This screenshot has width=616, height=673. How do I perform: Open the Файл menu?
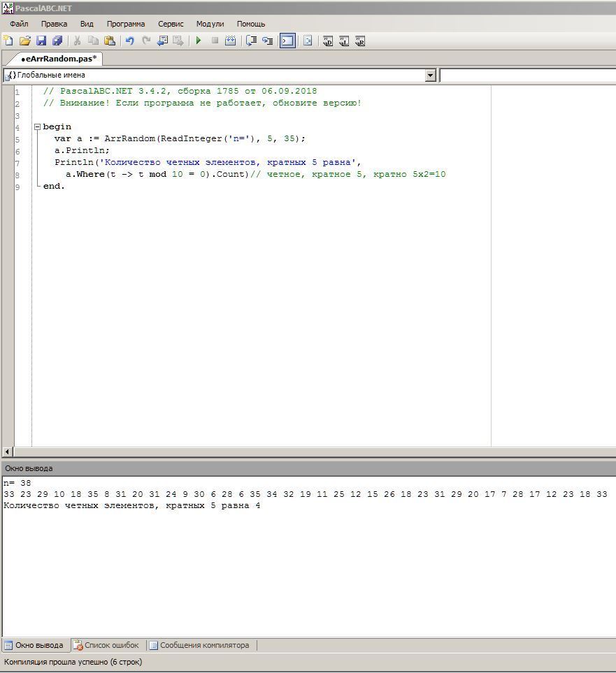[x=19, y=24]
